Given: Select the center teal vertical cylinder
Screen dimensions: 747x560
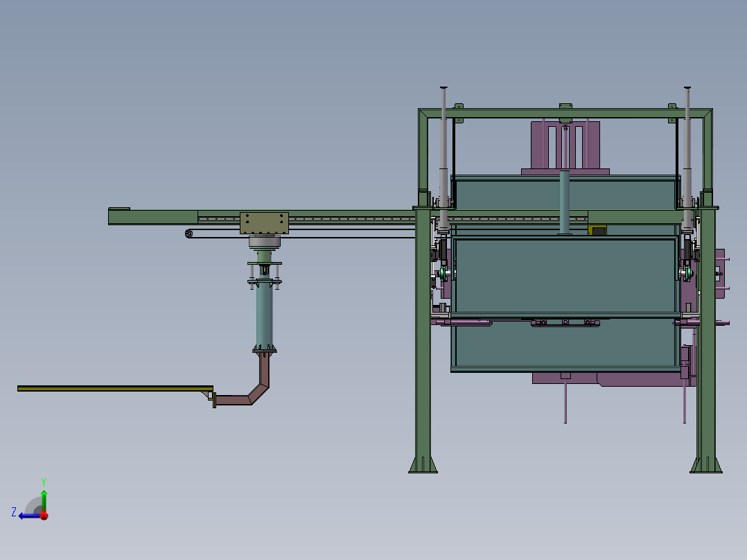Looking at the screenshot, I should (x=564, y=201).
